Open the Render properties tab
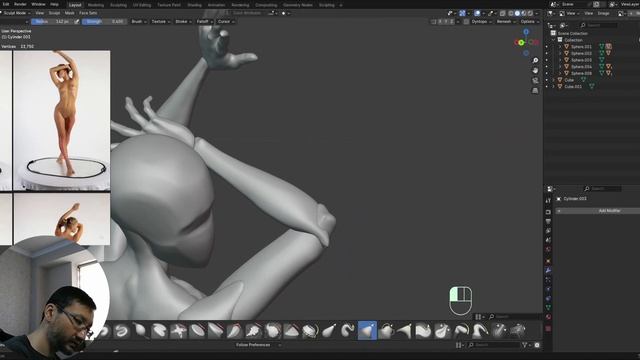The image size is (640, 360). 548,212
